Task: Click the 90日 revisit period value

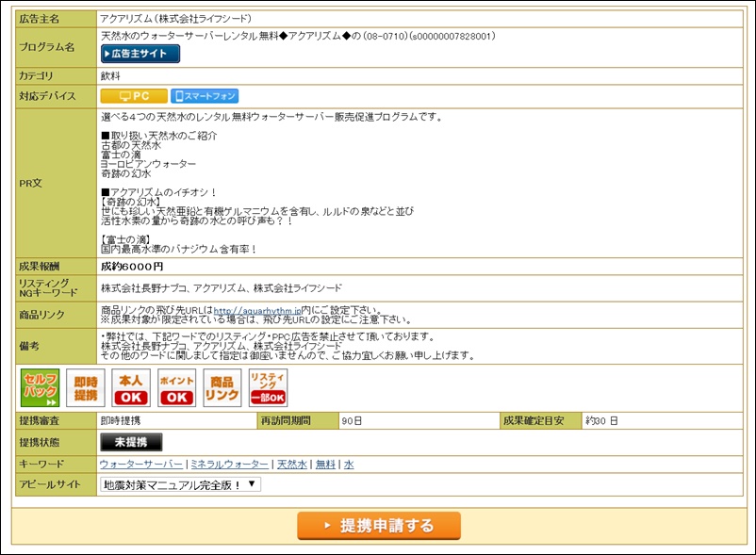Action: (x=352, y=420)
